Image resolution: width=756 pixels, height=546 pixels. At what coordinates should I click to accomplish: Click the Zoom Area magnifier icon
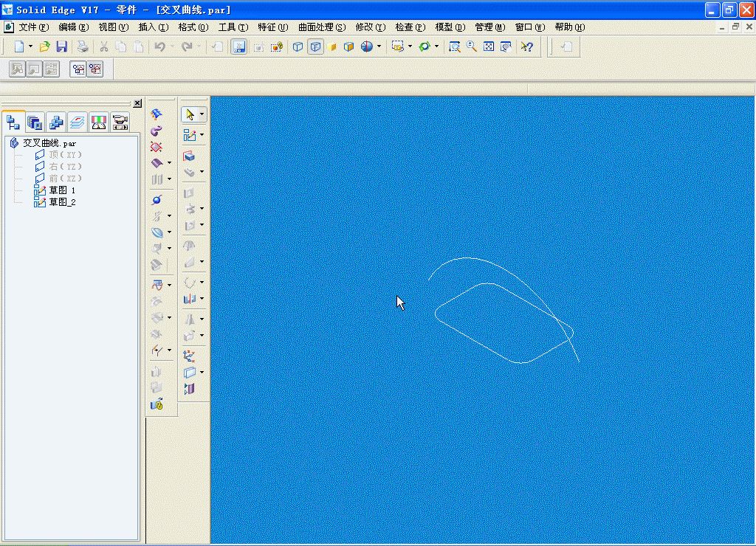point(454,46)
